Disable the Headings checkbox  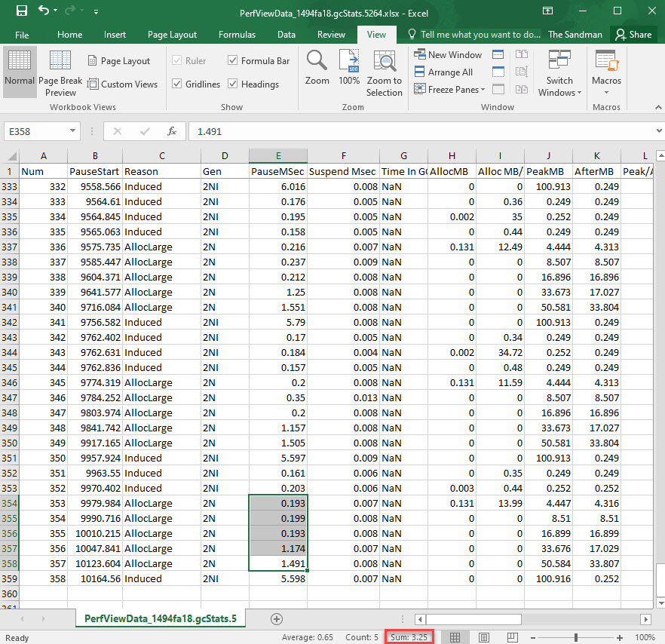click(234, 84)
